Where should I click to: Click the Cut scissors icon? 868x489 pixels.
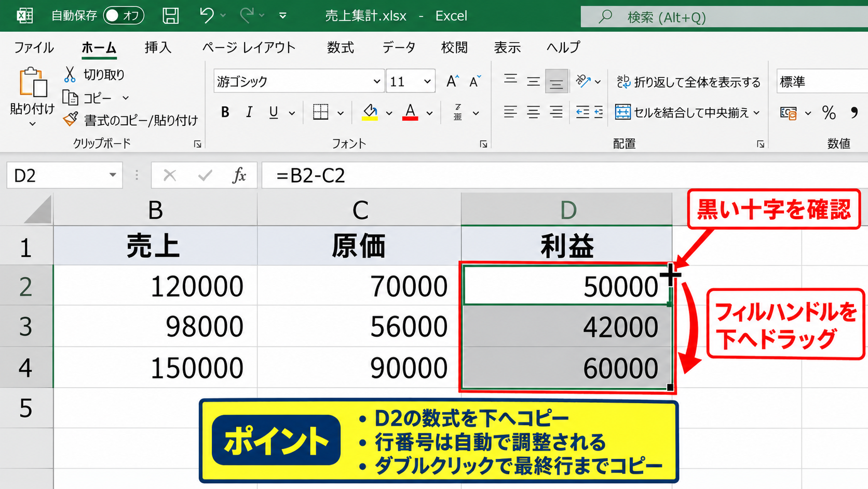point(70,74)
